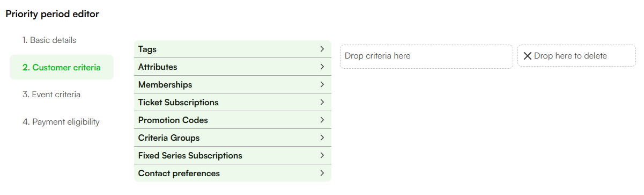Select the Criteria Groups label
Image resolution: width=644 pixels, height=195 pixels.
pos(169,138)
